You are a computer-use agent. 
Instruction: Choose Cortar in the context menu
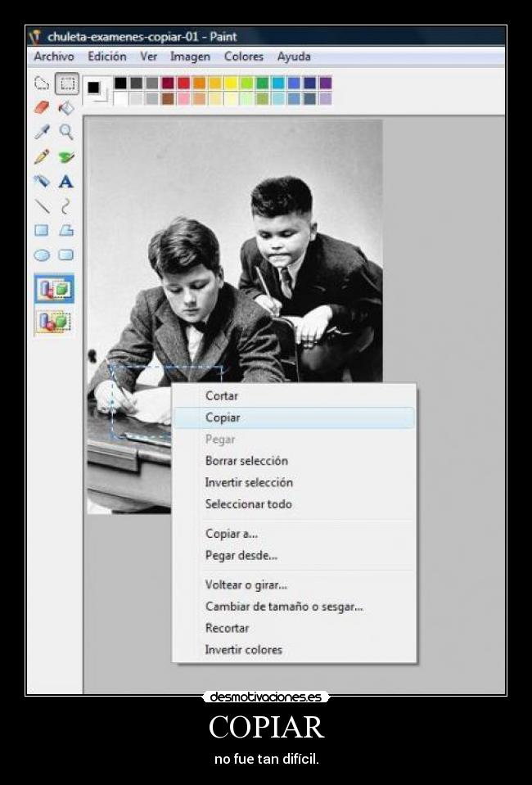tap(295, 396)
